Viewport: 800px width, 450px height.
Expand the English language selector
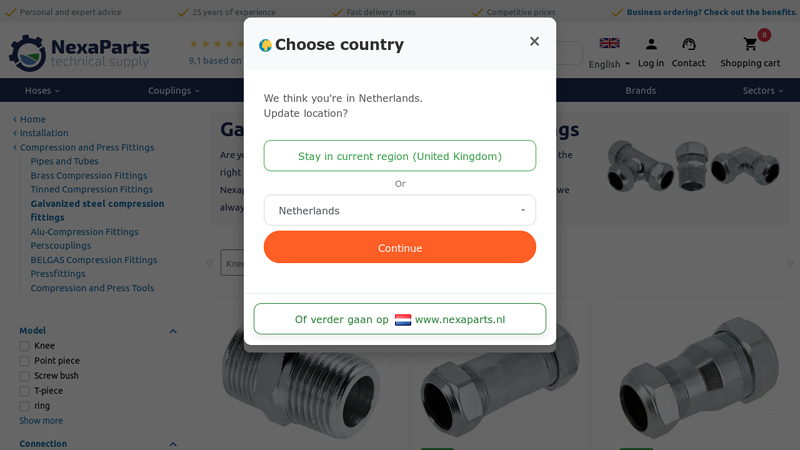pos(609,64)
